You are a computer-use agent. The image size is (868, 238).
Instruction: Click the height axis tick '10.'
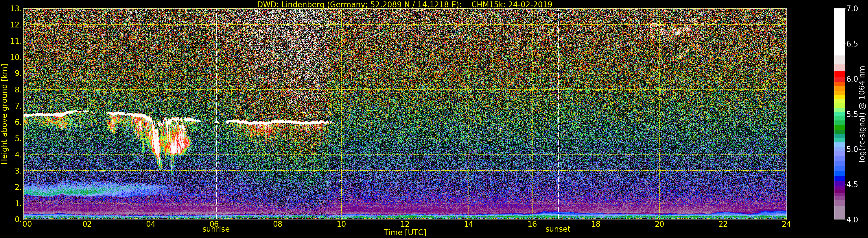16,57
